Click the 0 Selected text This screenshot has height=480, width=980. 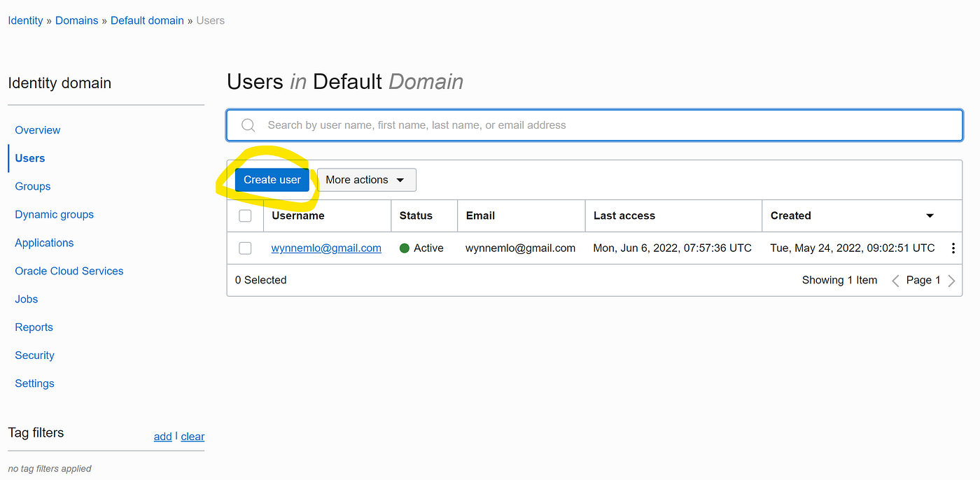(x=261, y=280)
